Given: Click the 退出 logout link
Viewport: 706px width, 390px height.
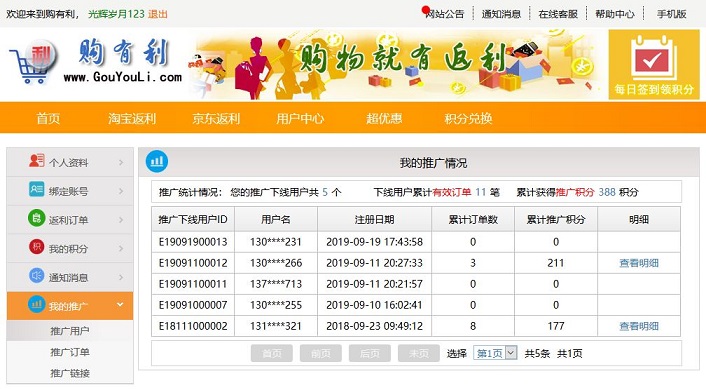Looking at the screenshot, I should click(158, 14).
